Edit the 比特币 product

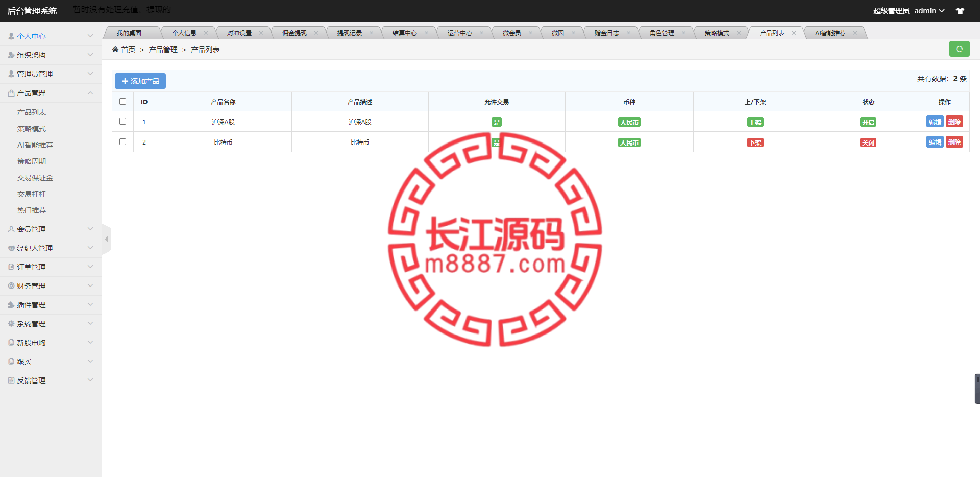click(935, 142)
